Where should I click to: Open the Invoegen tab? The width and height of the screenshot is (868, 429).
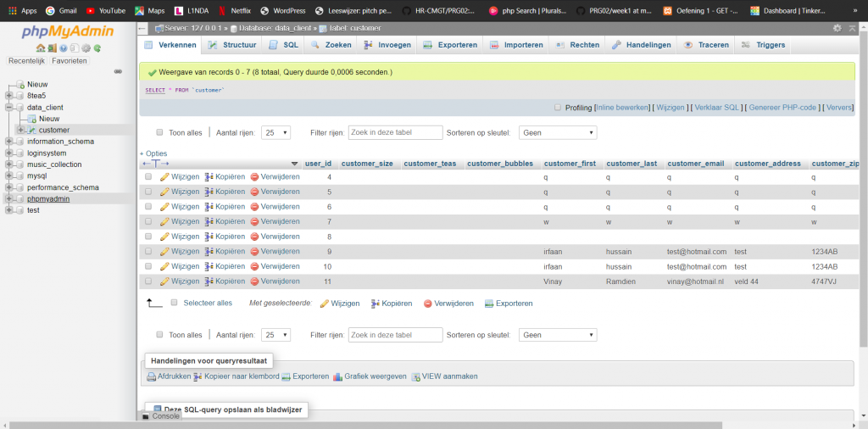pos(387,45)
